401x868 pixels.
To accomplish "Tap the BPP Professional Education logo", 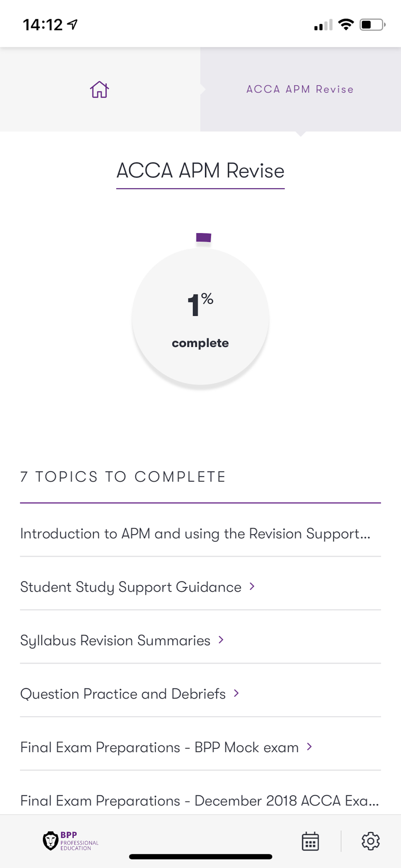I will [x=71, y=841].
